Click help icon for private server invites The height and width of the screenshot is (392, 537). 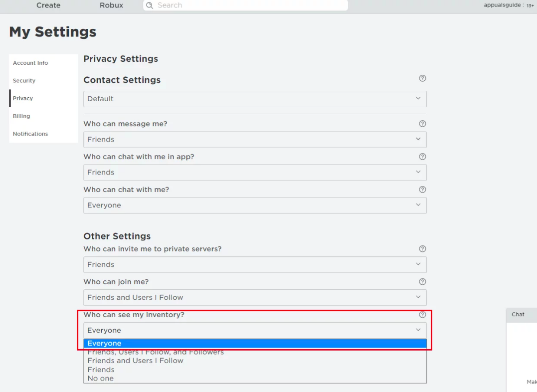[422, 249]
